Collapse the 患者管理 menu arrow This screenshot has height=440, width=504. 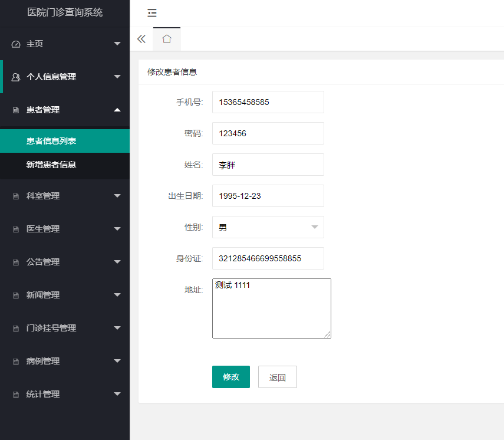pyautogui.click(x=117, y=110)
